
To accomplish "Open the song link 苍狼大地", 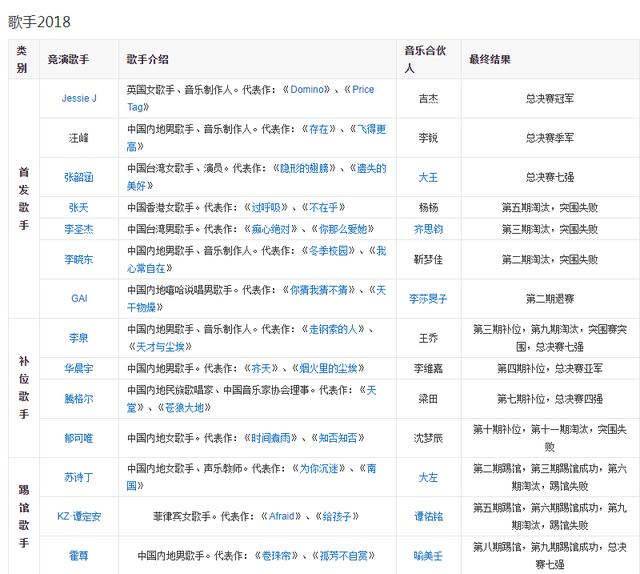I will click(184, 407).
